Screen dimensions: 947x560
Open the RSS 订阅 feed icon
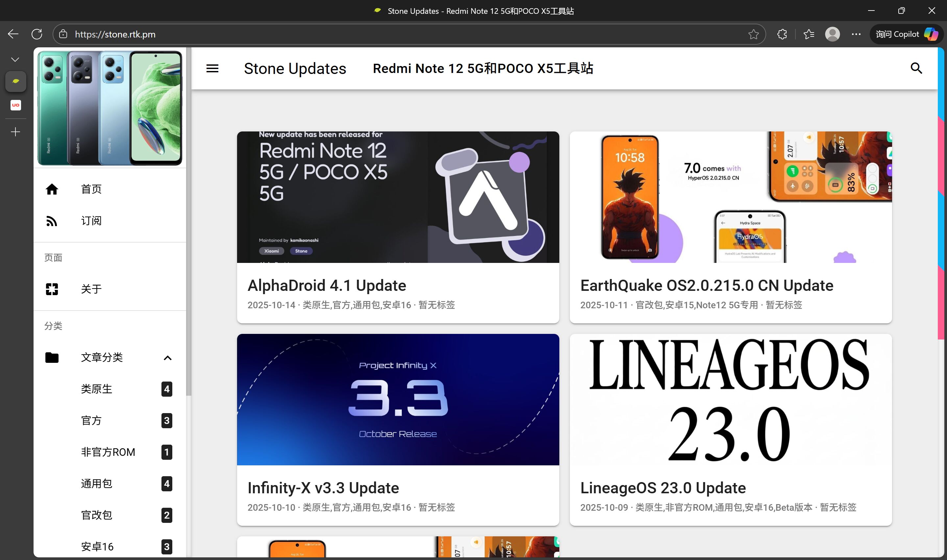pos(52,221)
